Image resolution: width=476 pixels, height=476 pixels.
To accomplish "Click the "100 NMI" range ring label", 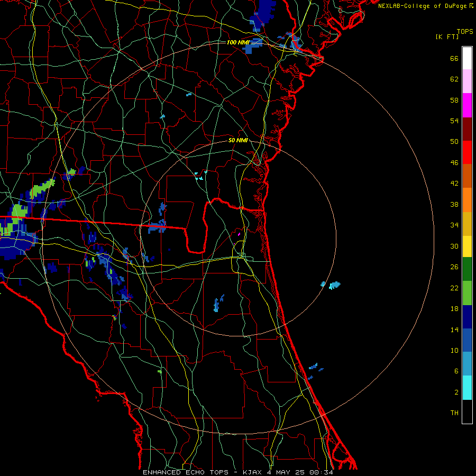I will coord(237,42).
